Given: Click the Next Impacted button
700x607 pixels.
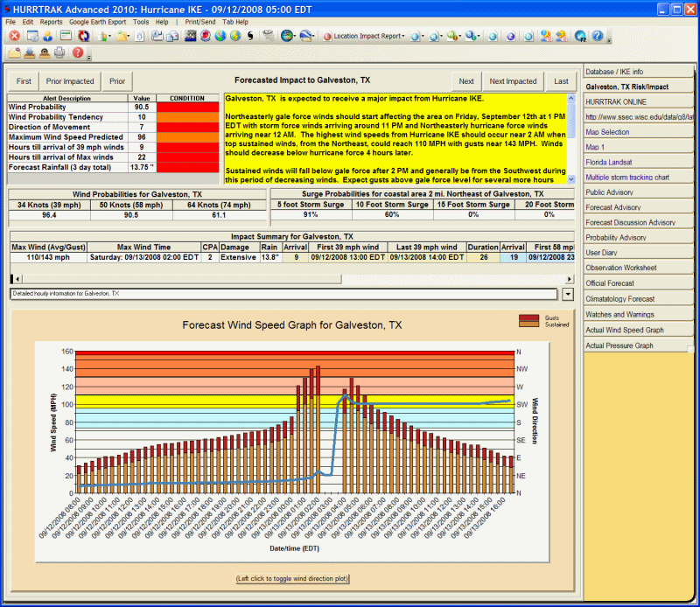Looking at the screenshot, I should pyautogui.click(x=513, y=81).
